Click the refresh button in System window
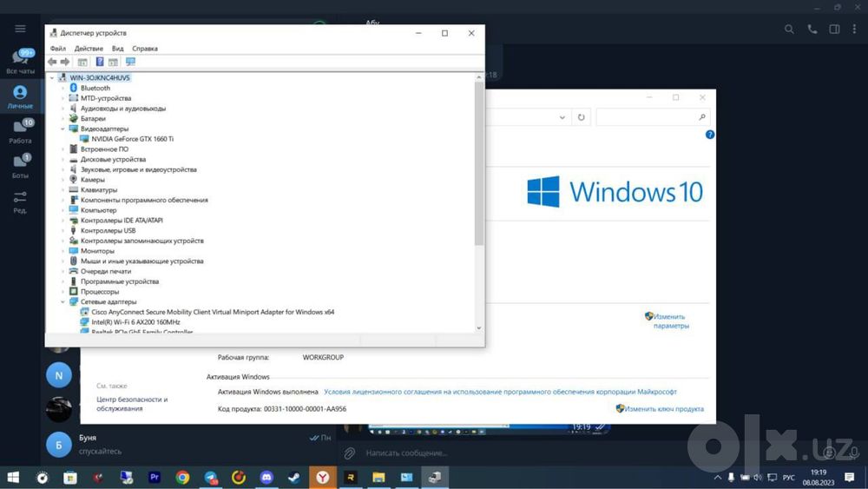Viewport: 868px width, 489px height. [582, 117]
